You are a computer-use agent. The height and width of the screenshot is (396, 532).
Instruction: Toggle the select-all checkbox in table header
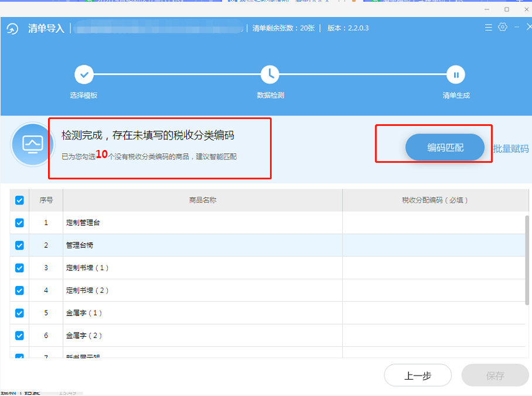[19, 200]
